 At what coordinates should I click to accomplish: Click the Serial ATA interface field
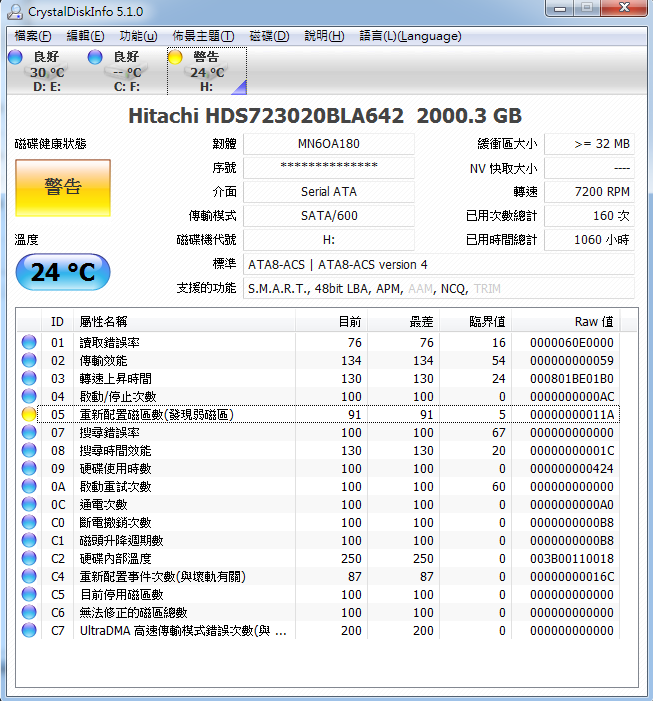329,192
